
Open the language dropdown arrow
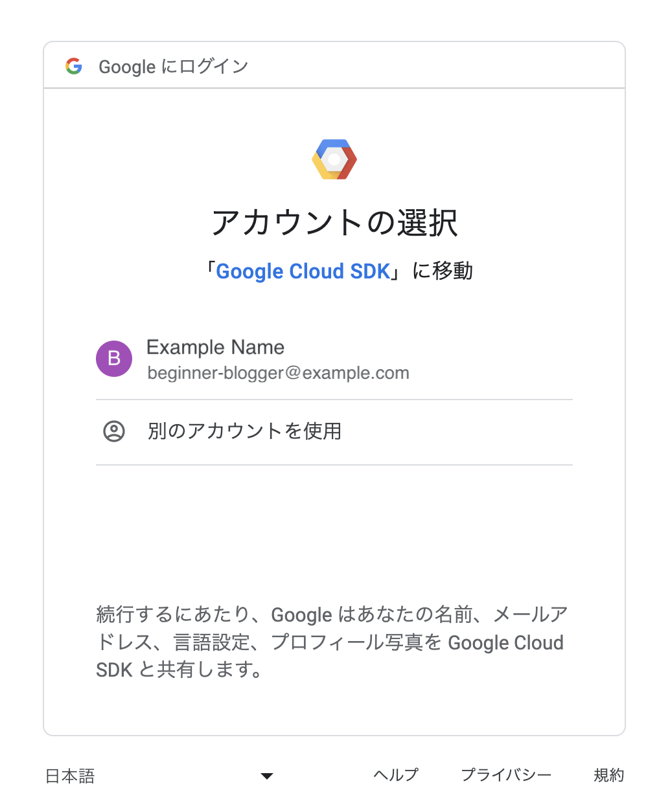266,776
